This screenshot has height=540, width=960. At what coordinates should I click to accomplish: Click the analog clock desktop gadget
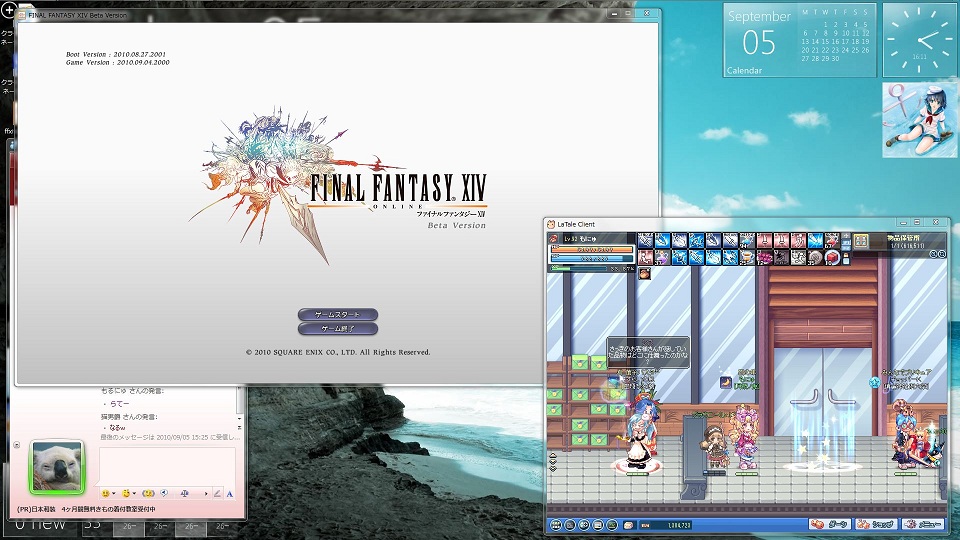(920, 40)
